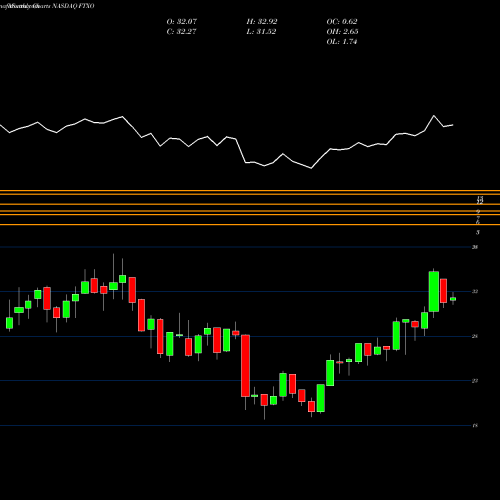Click the 'OL: 1.74' value
Viewport: 500px width, 500px height.
pyautogui.click(x=342, y=41)
